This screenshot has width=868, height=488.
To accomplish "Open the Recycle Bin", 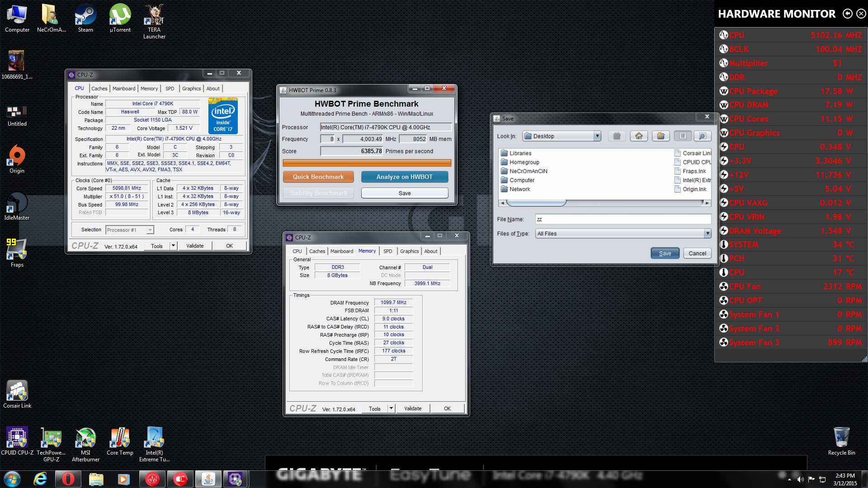I will pyautogui.click(x=841, y=441).
